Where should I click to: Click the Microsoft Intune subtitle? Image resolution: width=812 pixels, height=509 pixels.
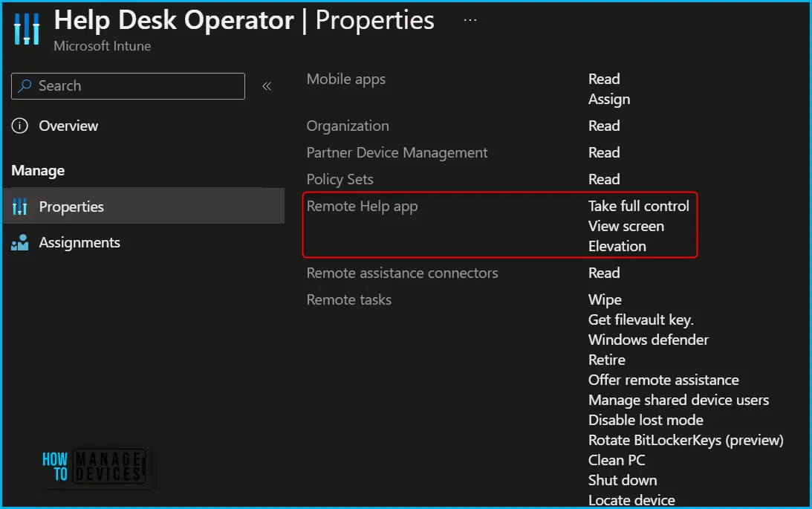point(102,46)
